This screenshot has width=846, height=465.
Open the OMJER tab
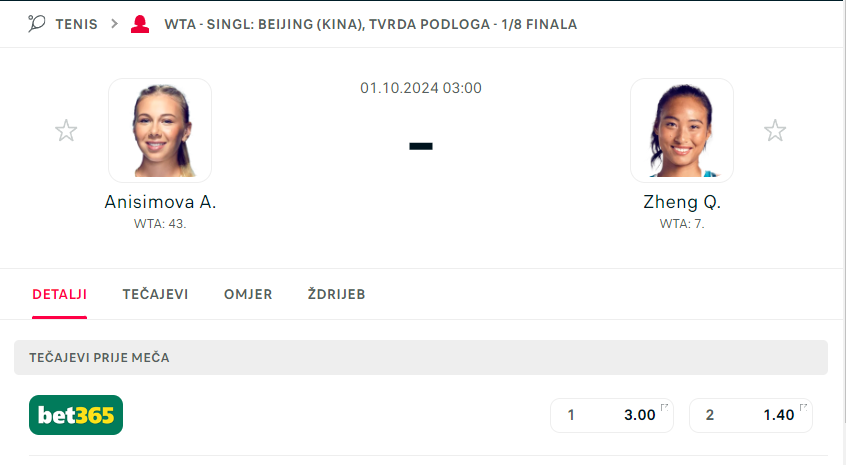click(248, 294)
